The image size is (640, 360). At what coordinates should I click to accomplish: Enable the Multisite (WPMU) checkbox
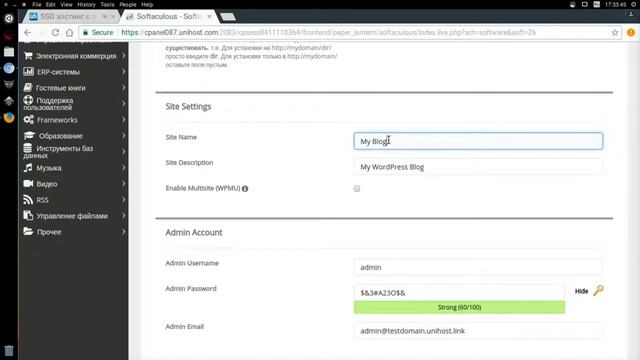pyautogui.click(x=357, y=188)
